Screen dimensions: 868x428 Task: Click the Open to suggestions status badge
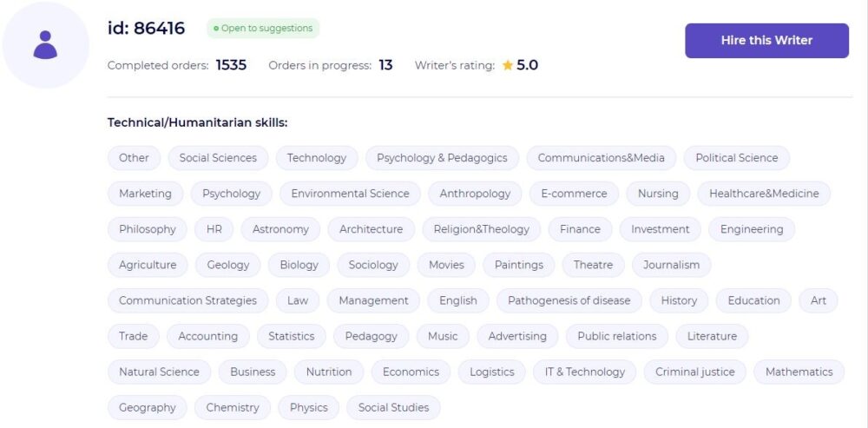point(263,29)
